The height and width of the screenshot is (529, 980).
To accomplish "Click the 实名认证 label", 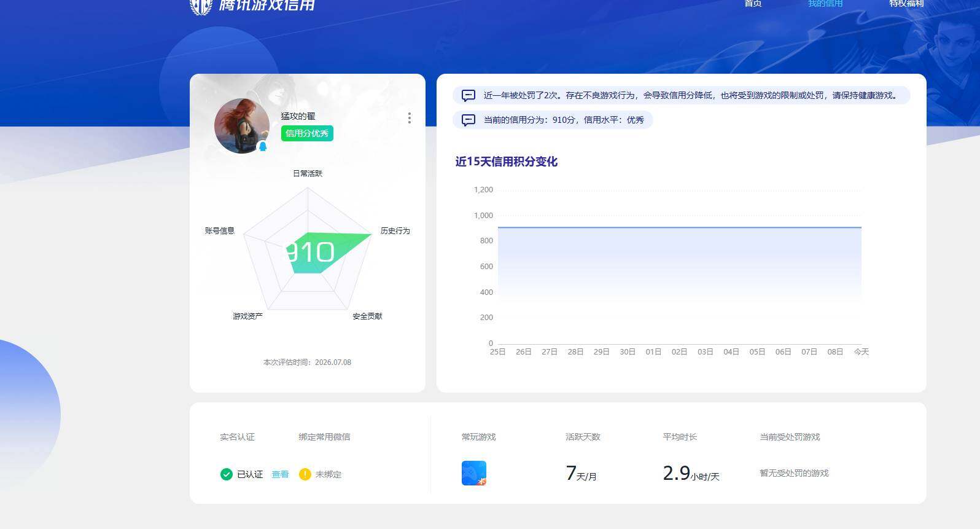I will click(237, 437).
